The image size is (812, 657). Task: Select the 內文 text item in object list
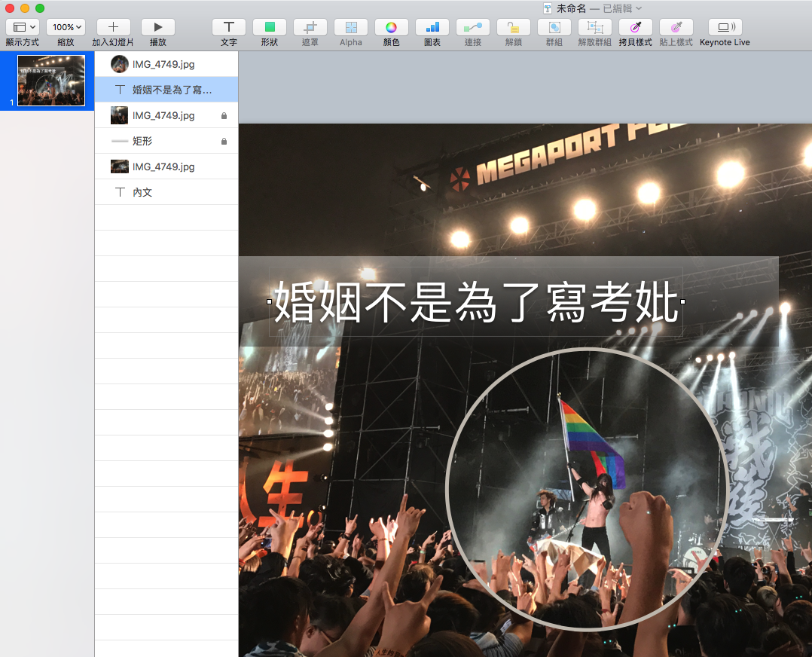click(142, 192)
